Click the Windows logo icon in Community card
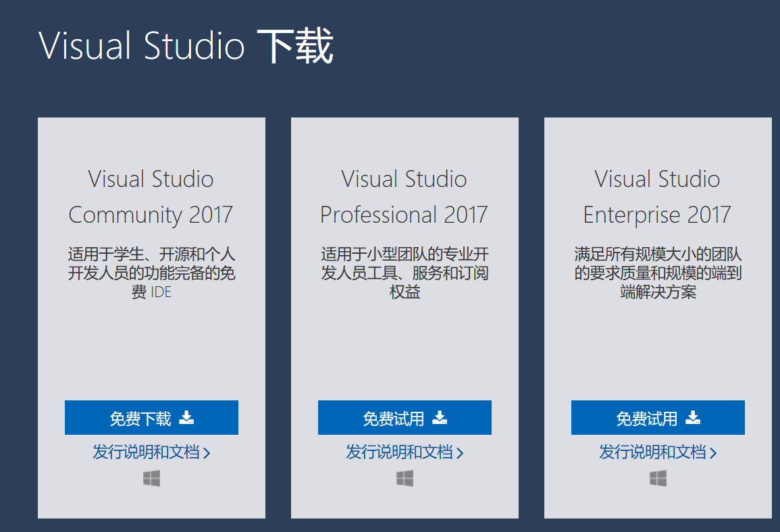 (x=151, y=479)
